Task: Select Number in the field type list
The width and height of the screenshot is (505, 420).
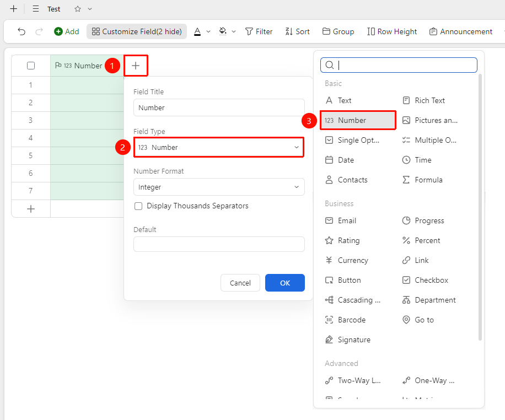Action: 358,121
